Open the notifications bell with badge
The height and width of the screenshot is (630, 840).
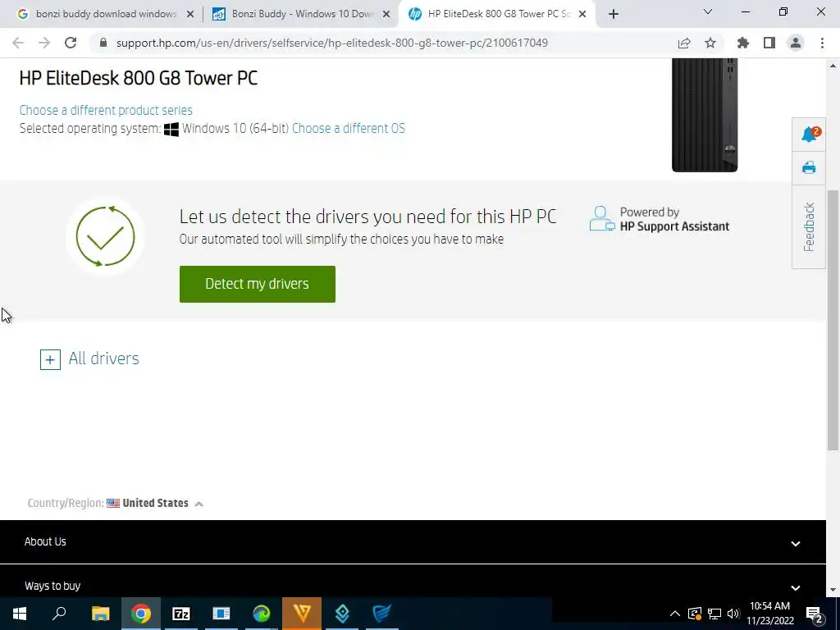pos(809,134)
